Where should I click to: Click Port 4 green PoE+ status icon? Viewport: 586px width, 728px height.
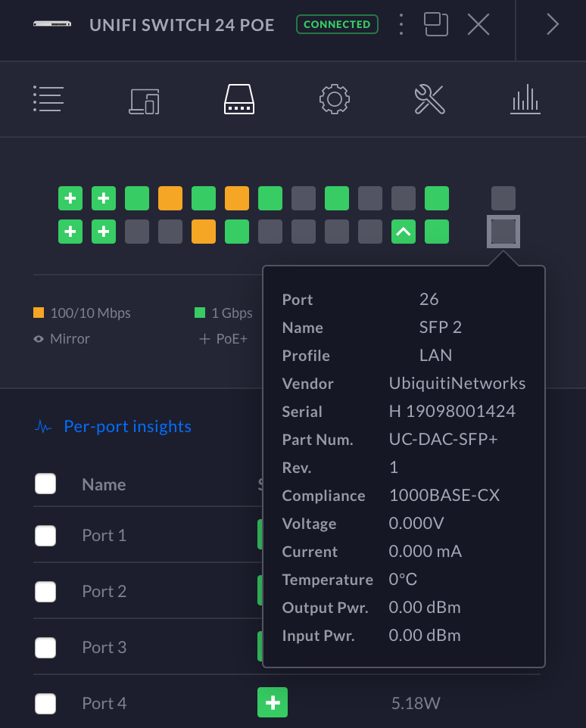tap(273, 702)
